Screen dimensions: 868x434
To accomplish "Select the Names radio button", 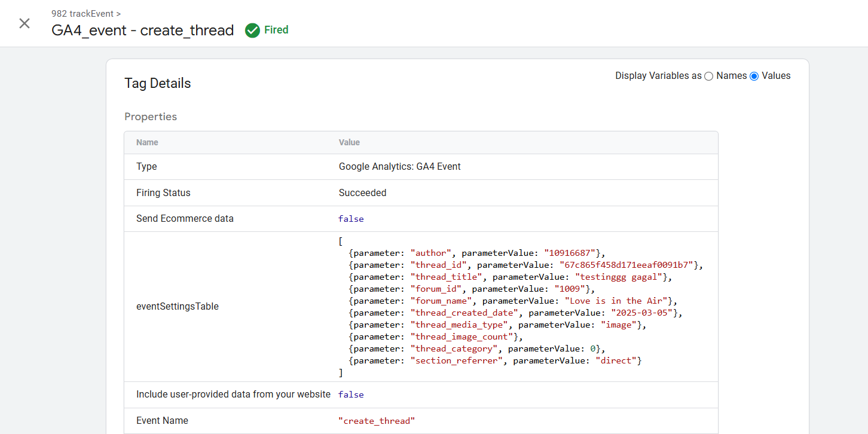I will [x=708, y=76].
